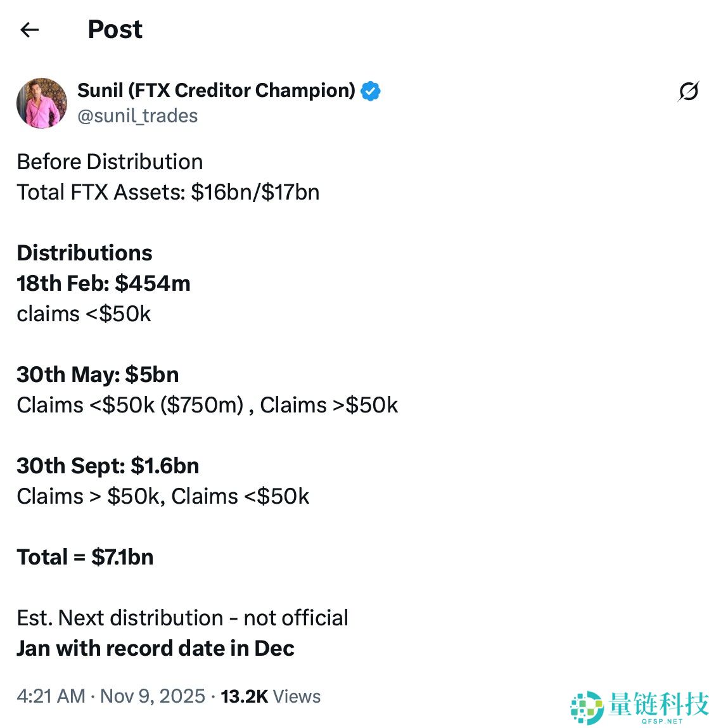709x728 pixels.
Task: Click 'Jan with record date in Dec' text
Action: click(155, 648)
